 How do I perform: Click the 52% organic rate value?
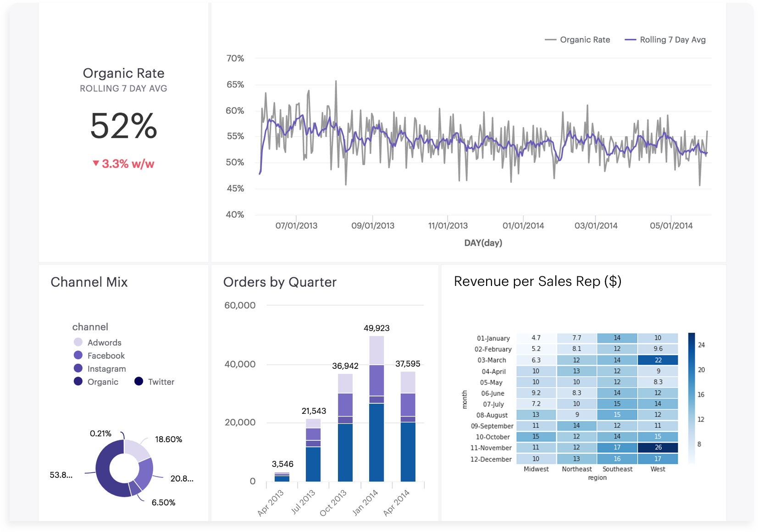tap(123, 126)
